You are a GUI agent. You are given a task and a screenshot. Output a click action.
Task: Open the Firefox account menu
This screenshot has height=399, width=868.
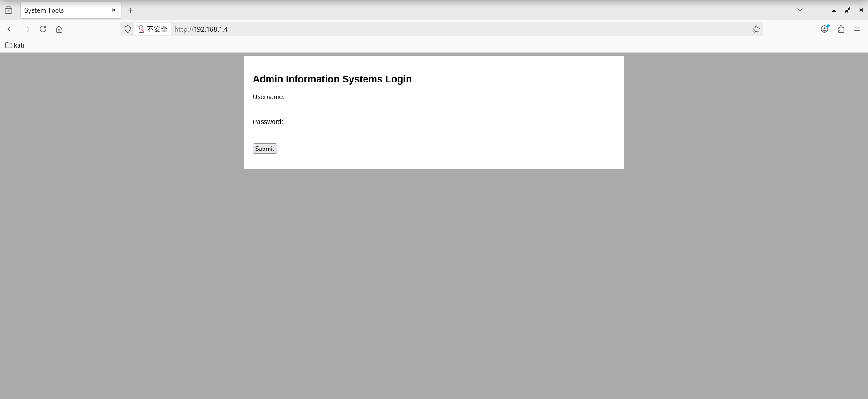[825, 29]
